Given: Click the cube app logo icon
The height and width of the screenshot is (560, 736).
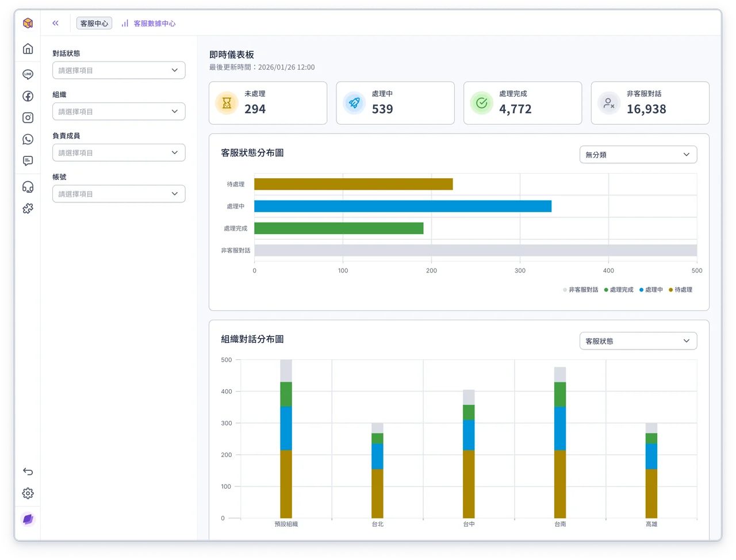Looking at the screenshot, I should point(28,23).
